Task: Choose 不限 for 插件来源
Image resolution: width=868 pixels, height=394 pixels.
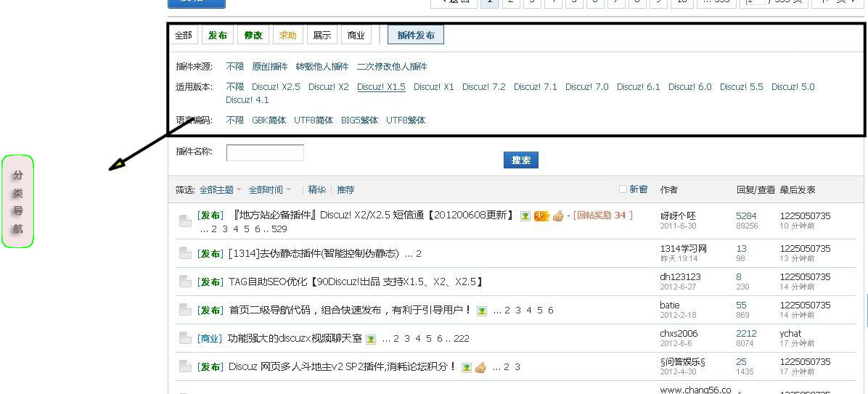Action: point(234,67)
